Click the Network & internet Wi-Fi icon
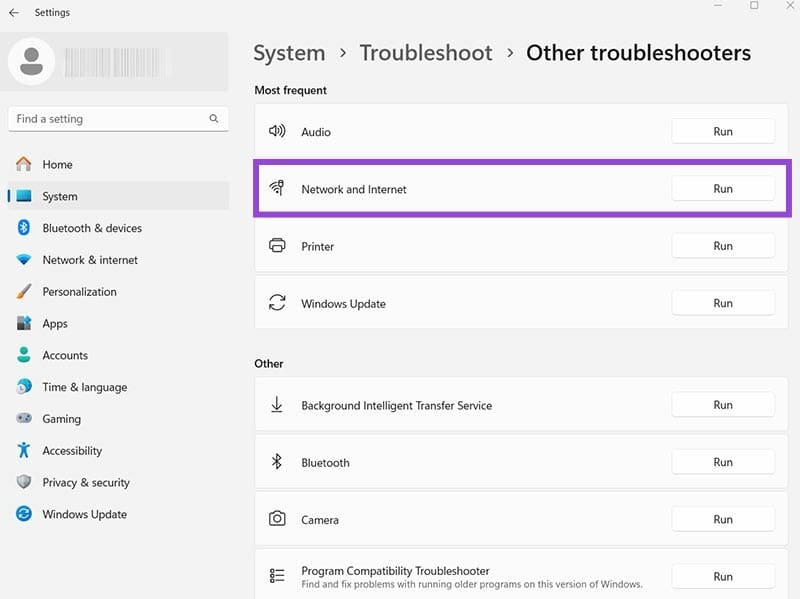 [x=23, y=260]
